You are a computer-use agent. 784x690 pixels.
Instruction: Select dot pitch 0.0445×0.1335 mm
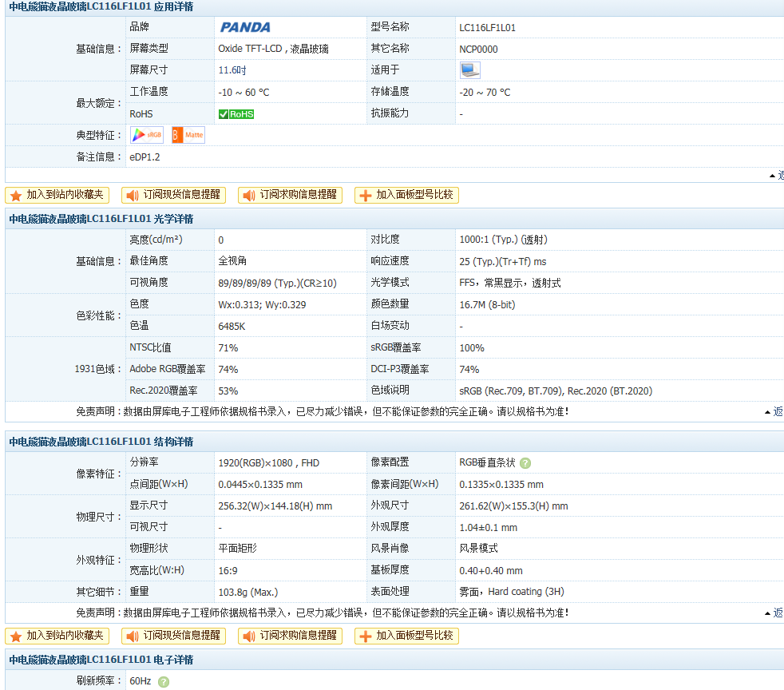tap(260, 485)
